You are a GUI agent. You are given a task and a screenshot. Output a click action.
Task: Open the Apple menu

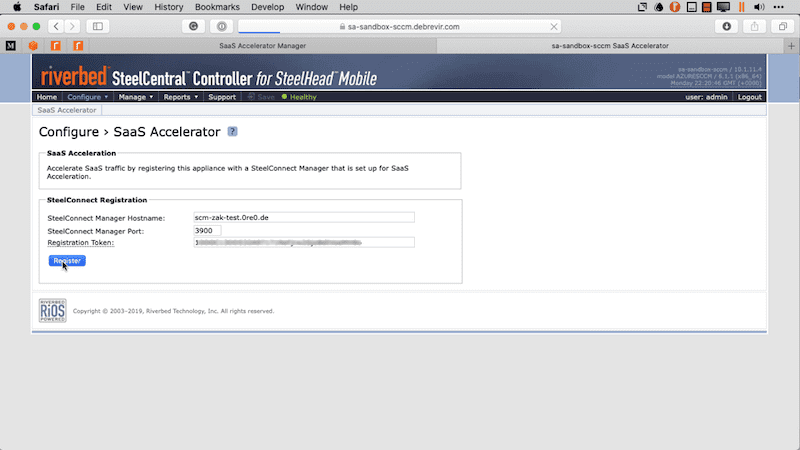click(17, 7)
